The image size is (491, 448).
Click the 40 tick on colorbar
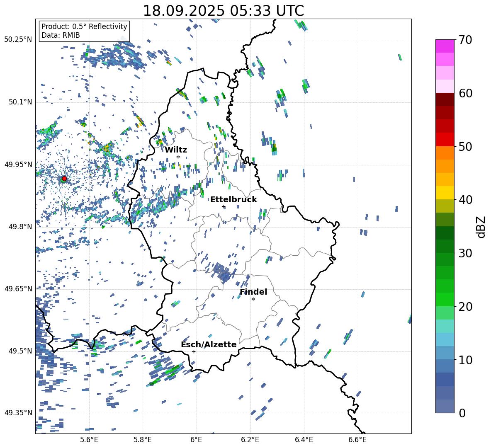pos(465,200)
